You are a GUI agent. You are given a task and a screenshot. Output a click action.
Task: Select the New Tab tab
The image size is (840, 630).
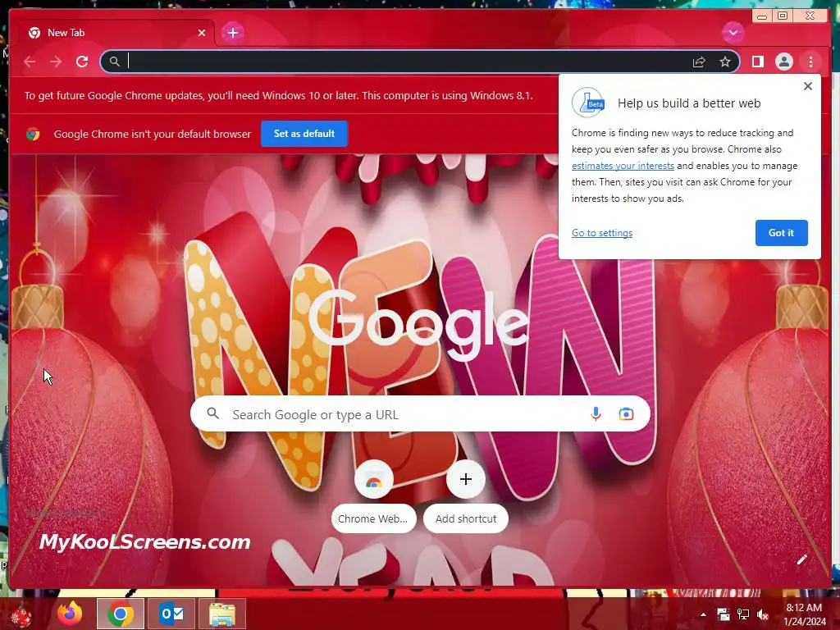click(116, 33)
